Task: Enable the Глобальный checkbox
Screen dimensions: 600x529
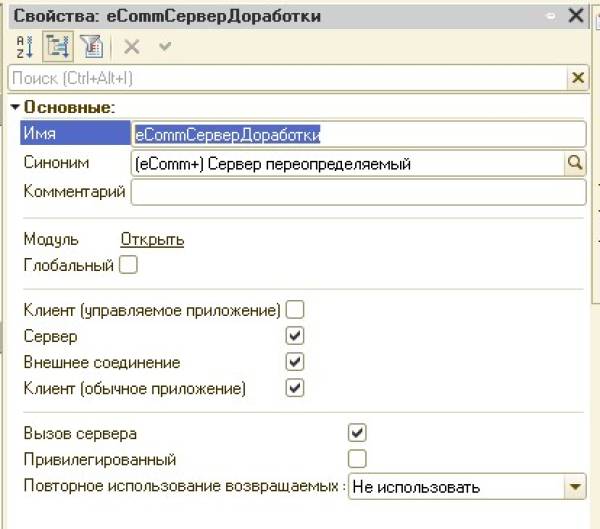Action: (x=128, y=266)
